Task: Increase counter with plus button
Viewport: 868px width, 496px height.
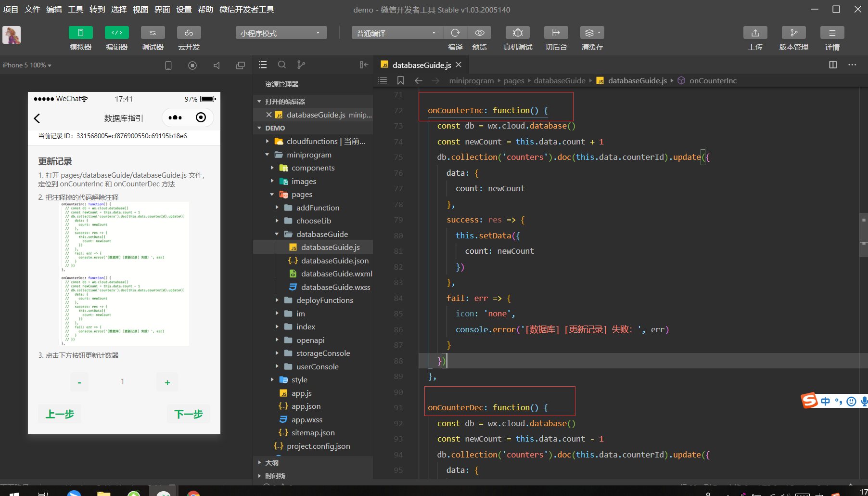Action: coord(167,382)
